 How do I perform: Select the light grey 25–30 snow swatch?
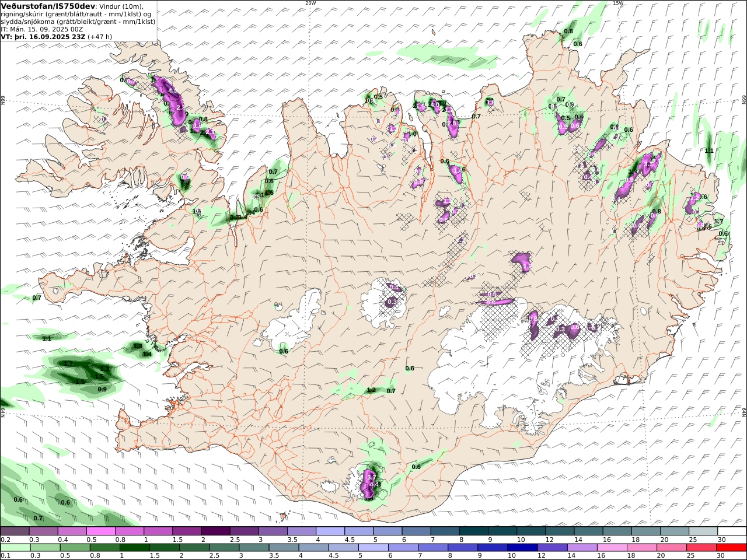point(703,531)
